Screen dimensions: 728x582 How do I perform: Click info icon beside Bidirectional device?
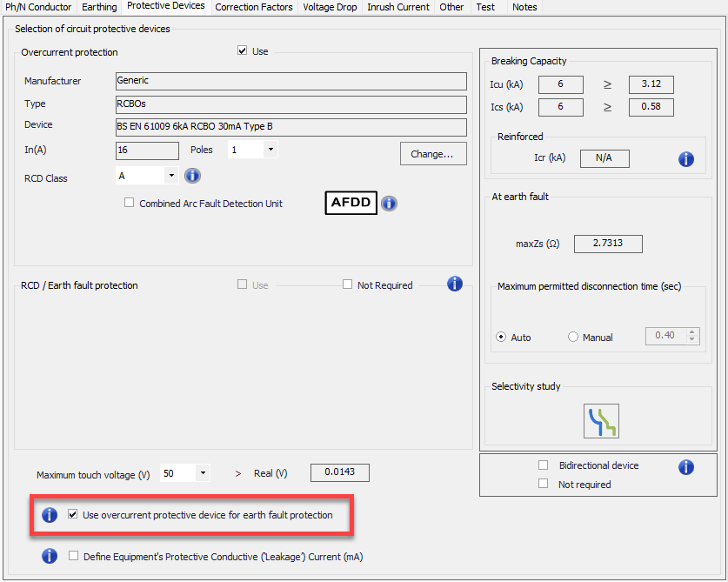coord(685,467)
